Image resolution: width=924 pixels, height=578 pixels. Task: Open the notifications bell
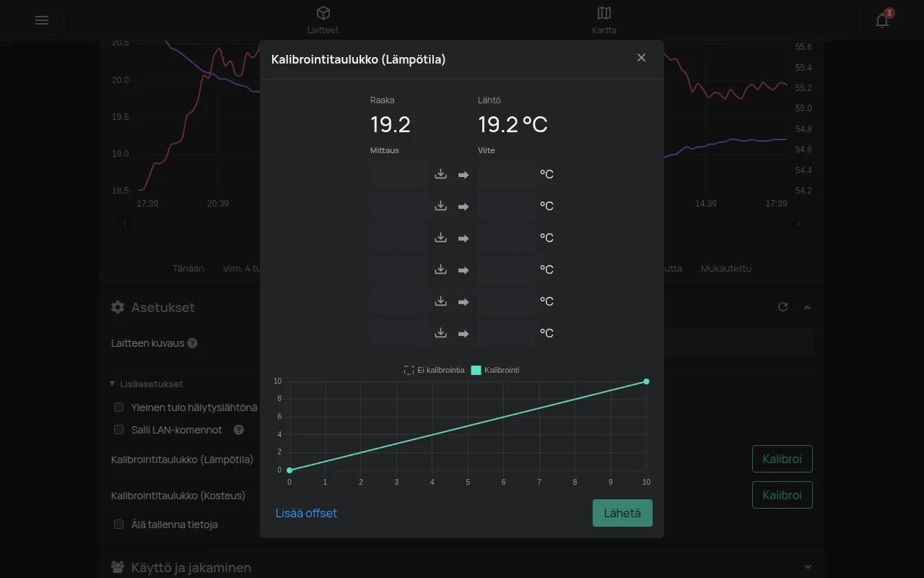tap(882, 20)
